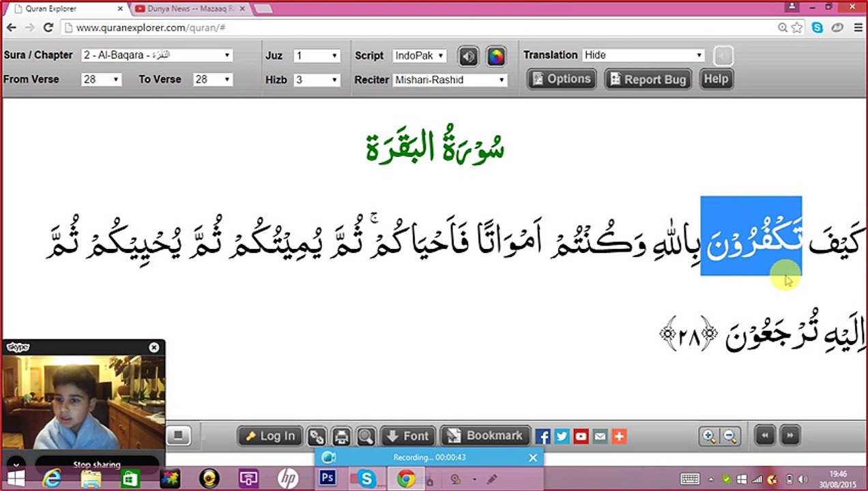
Task: Open Skype from the taskbar
Action: (x=366, y=479)
